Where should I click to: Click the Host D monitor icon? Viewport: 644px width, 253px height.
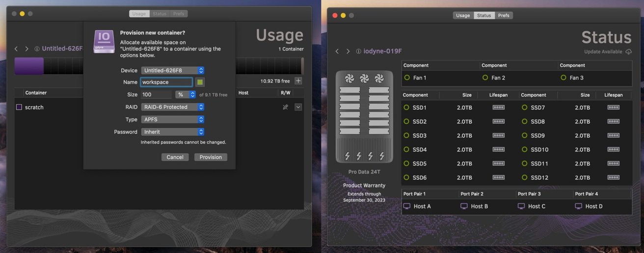coord(578,206)
